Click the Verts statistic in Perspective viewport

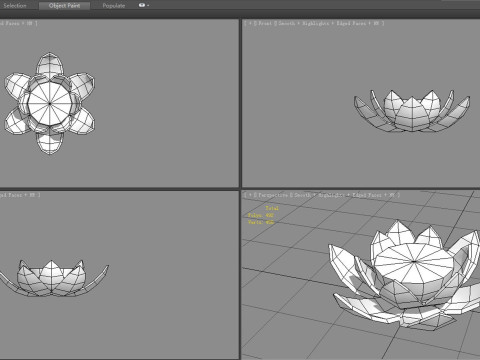click(x=261, y=222)
